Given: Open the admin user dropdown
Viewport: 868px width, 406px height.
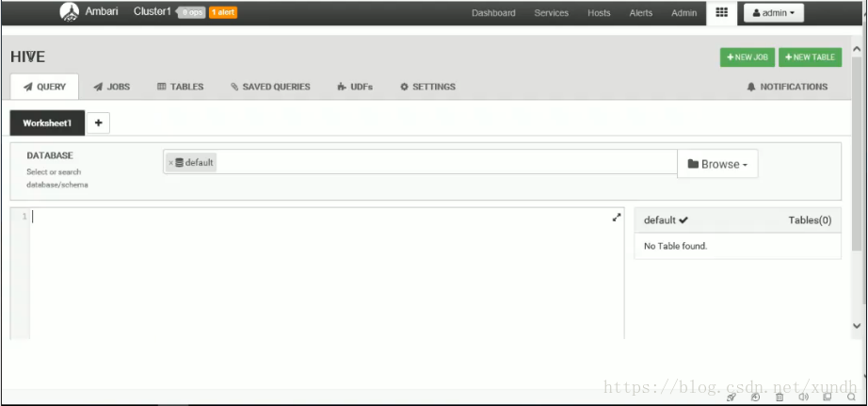Looking at the screenshot, I should (x=773, y=13).
